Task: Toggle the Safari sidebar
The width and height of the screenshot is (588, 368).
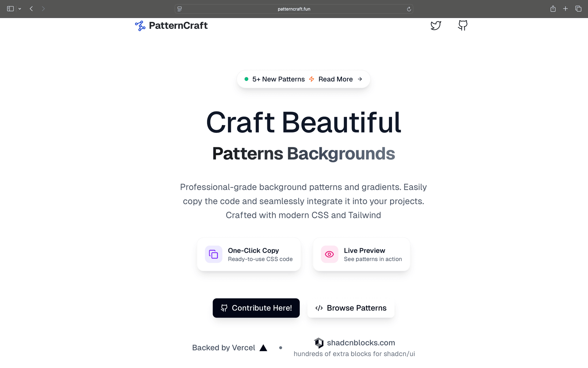Action: [10, 9]
